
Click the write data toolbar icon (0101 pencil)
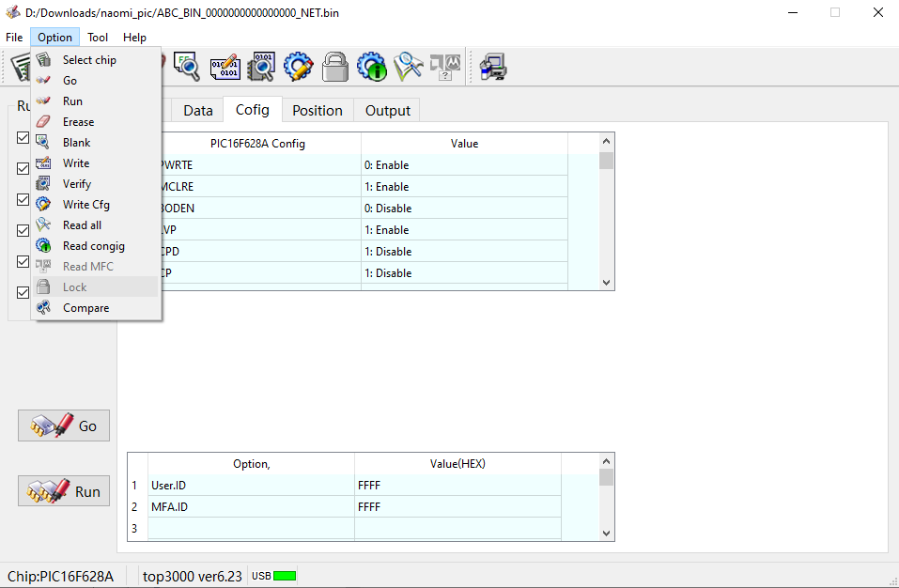(225, 67)
